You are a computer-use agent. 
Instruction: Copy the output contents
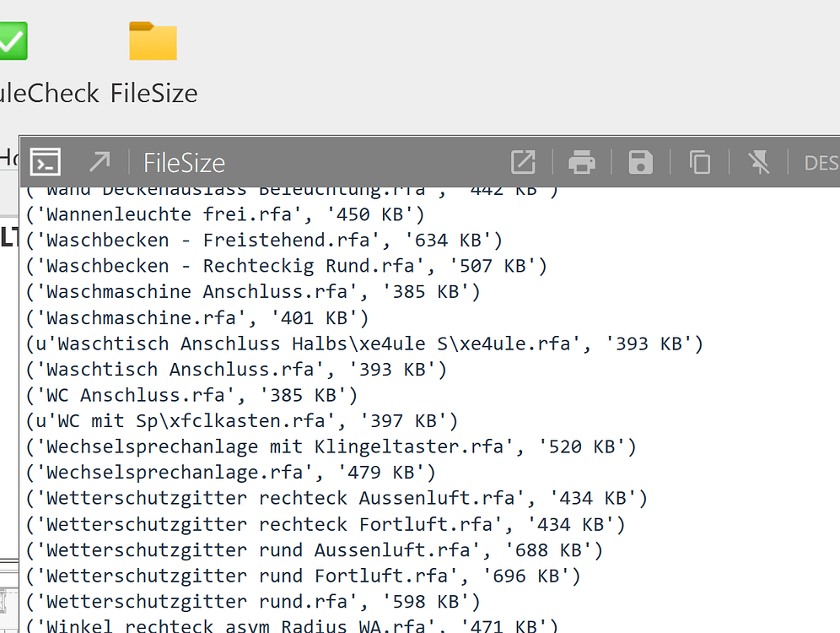699,161
